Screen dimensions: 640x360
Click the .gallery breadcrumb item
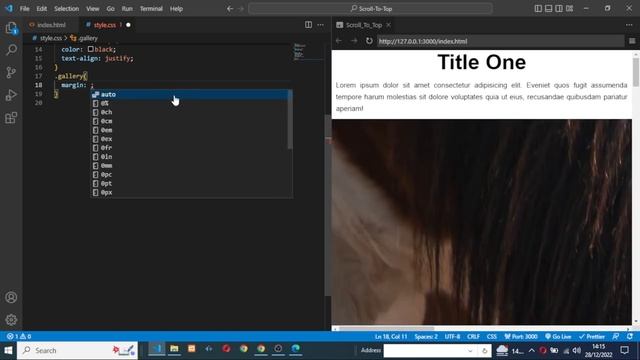tap(84, 38)
